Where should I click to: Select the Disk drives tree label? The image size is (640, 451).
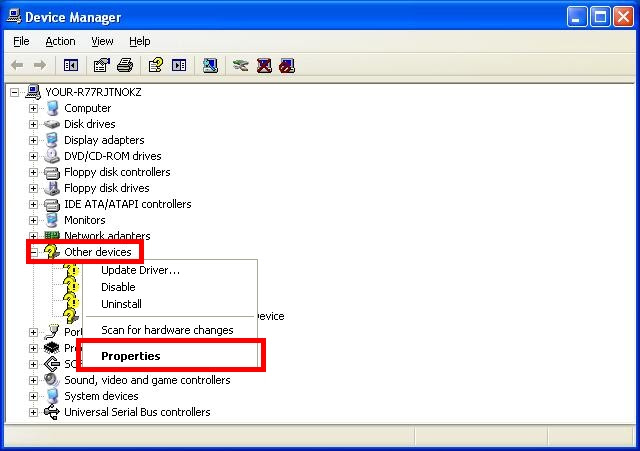(90, 124)
